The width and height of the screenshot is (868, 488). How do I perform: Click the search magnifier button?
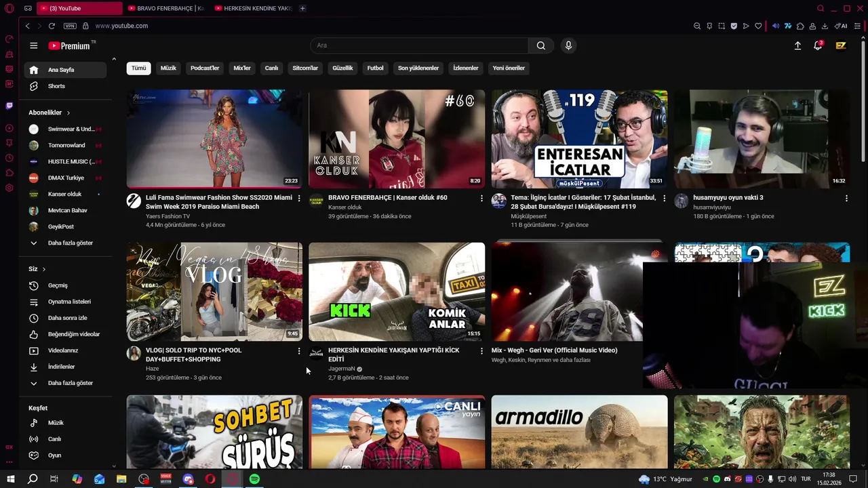tap(540, 45)
